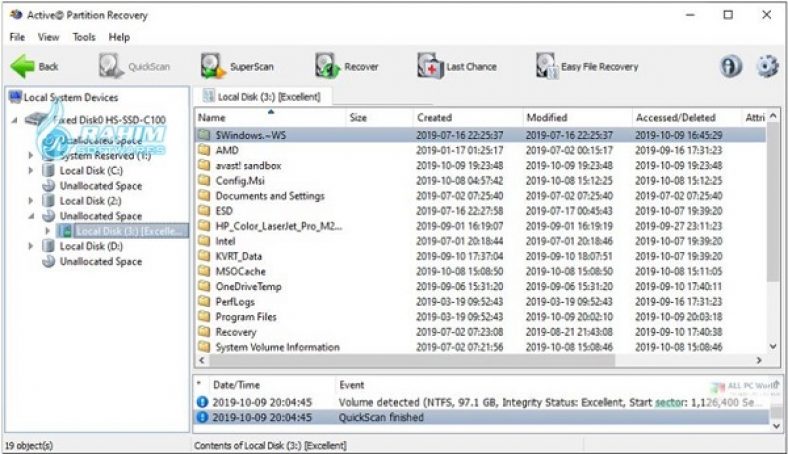The width and height of the screenshot is (788, 454).
Task: Sort by Modified column header
Action: pyautogui.click(x=577, y=118)
